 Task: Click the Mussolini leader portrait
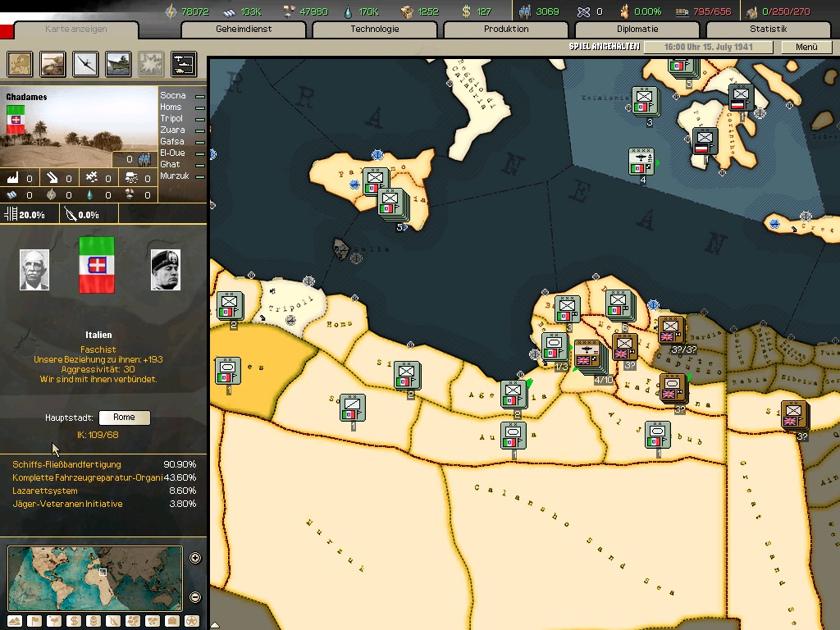[166, 269]
